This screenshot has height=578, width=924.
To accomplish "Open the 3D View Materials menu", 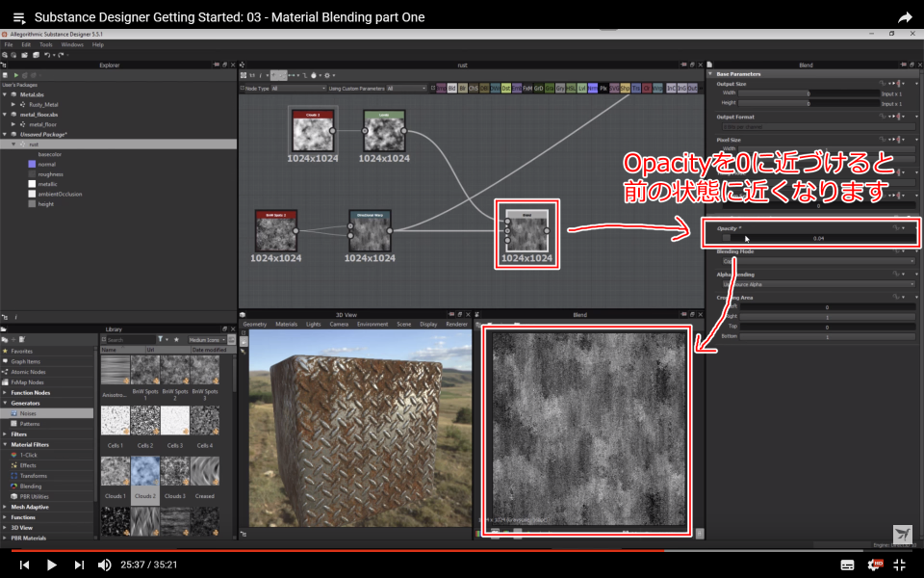I will (287, 325).
